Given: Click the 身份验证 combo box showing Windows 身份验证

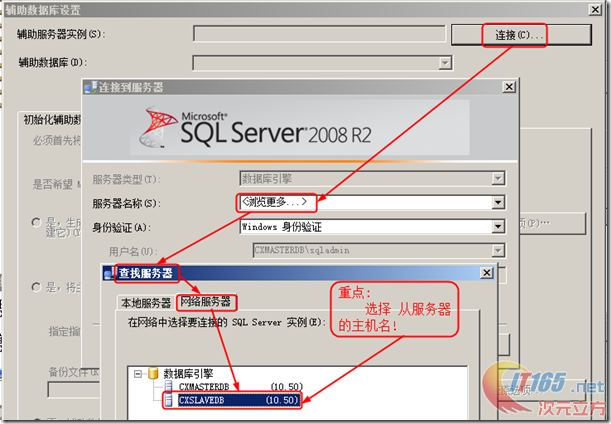Looking at the screenshot, I should click(x=373, y=226).
